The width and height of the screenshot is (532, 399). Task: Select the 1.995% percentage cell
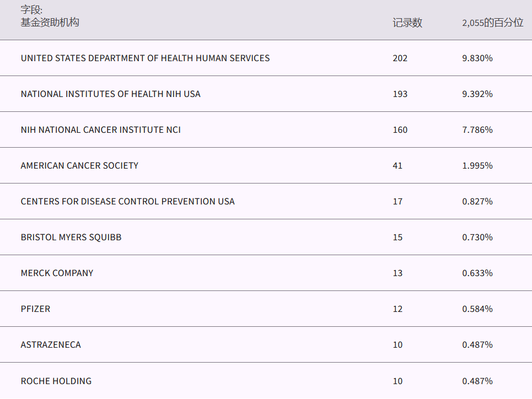pyautogui.click(x=477, y=165)
